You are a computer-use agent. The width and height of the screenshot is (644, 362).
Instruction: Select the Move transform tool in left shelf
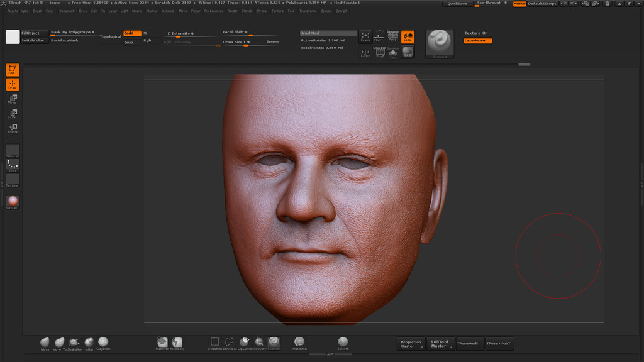(13, 99)
